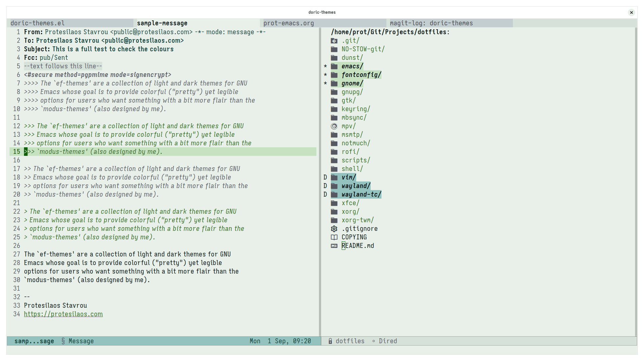This screenshot has height=361, width=644.
Task: Click the gear icon beside .gitignore
Action: pyautogui.click(x=334, y=229)
